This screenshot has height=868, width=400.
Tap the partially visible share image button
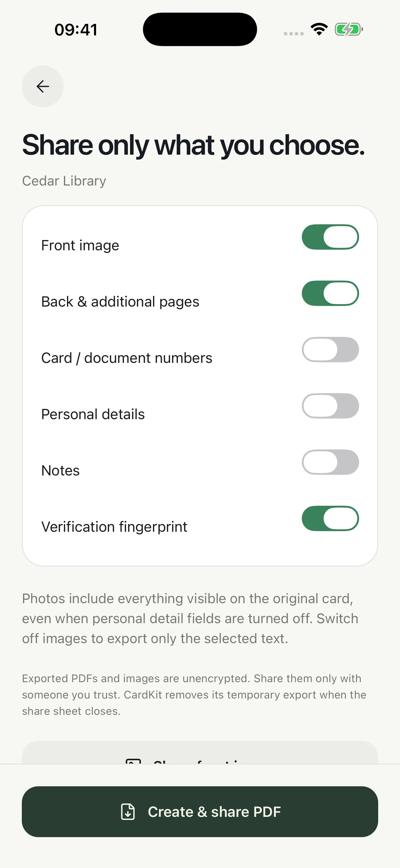click(x=200, y=752)
